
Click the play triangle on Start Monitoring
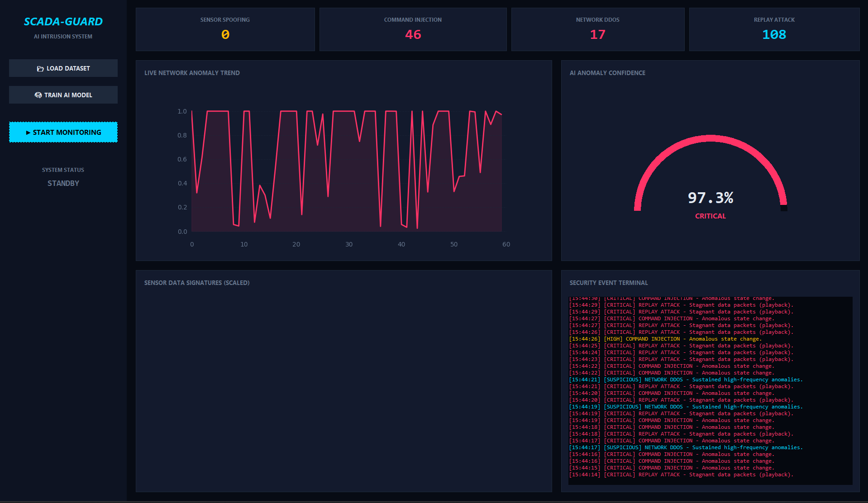(x=28, y=132)
